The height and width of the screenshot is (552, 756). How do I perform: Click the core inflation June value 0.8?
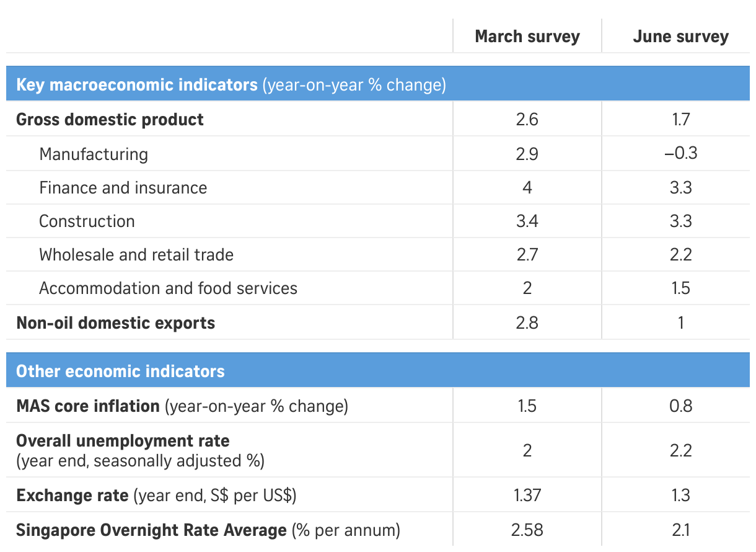pos(680,406)
